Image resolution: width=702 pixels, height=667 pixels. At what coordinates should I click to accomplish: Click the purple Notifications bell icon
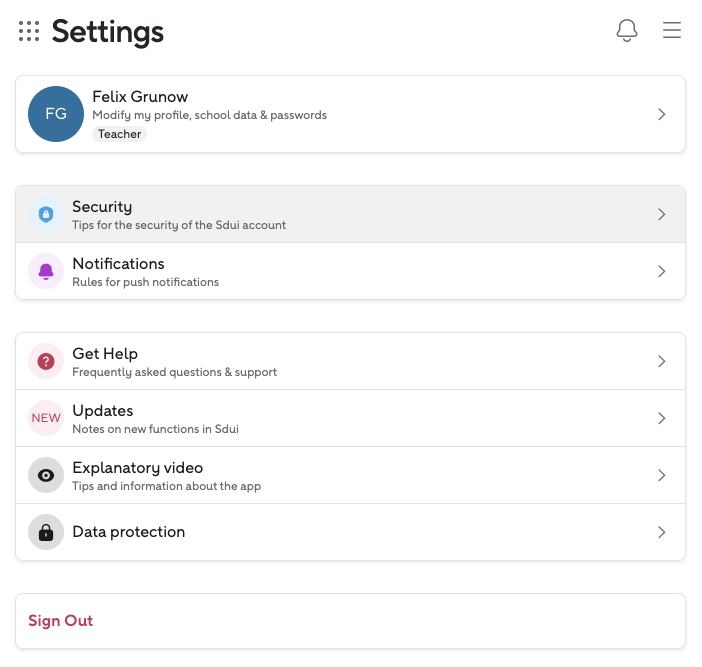pyautogui.click(x=46, y=271)
